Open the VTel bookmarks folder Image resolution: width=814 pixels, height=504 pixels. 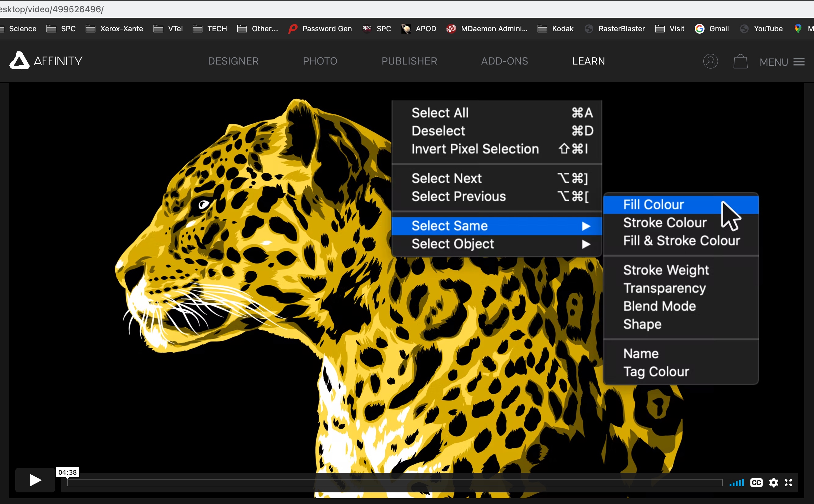[168, 29]
